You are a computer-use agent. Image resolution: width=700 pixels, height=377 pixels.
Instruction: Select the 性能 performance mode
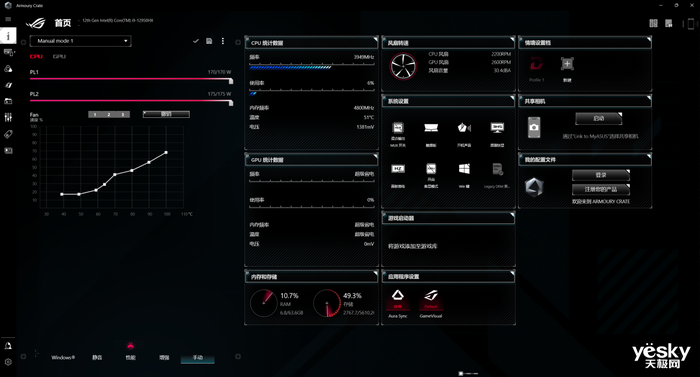coord(130,358)
